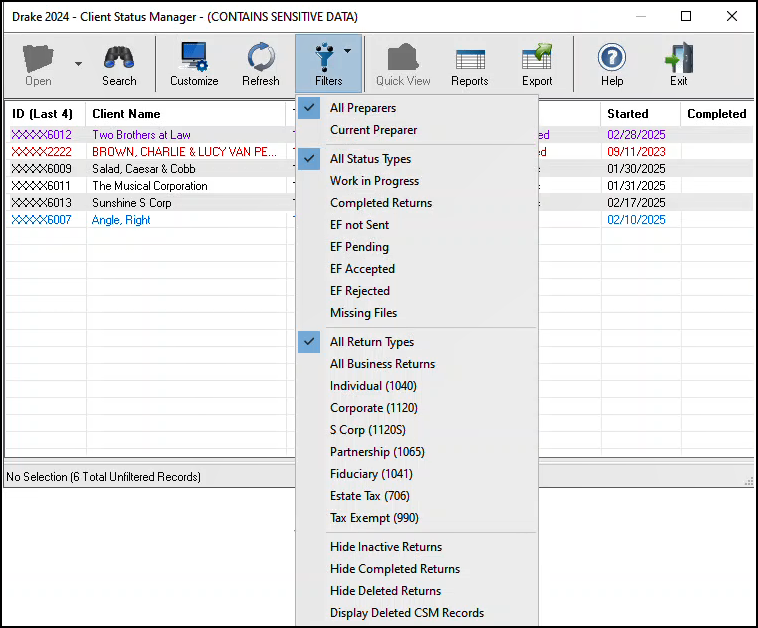The image size is (758, 628).
Task: Collapse the Filters dropdown arrow
Action: (x=348, y=51)
